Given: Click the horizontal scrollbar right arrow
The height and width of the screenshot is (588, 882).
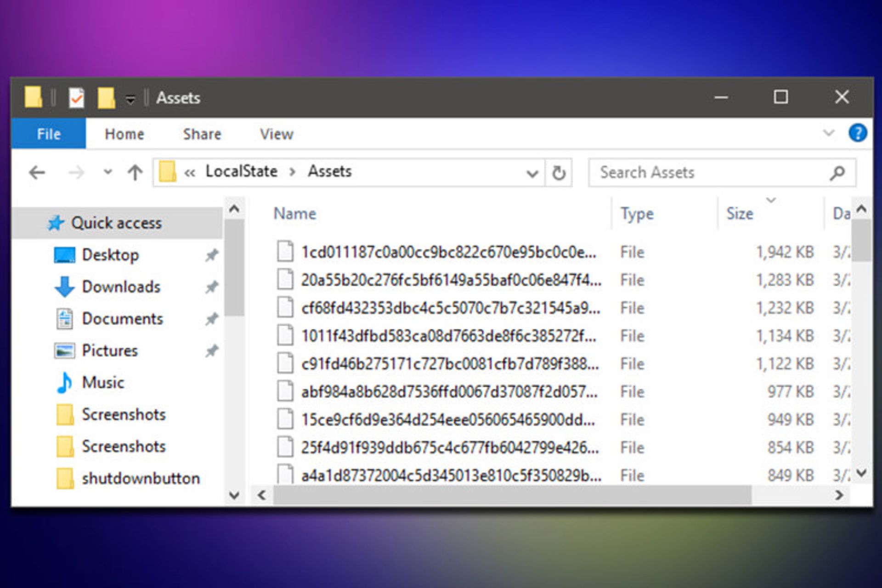Looking at the screenshot, I should [x=839, y=495].
